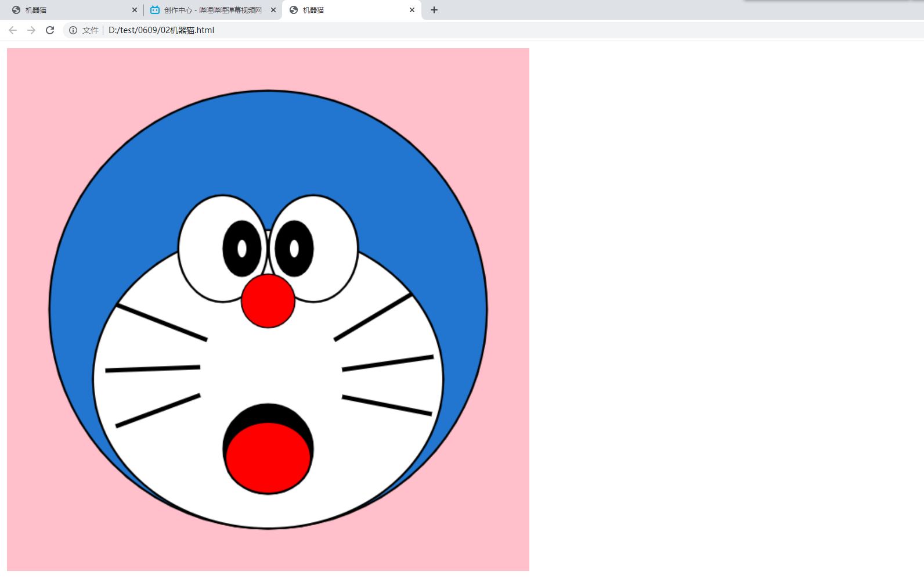Click the red tongue in Doraemon's mouth
Screen dimensions: 924x578
point(268,458)
